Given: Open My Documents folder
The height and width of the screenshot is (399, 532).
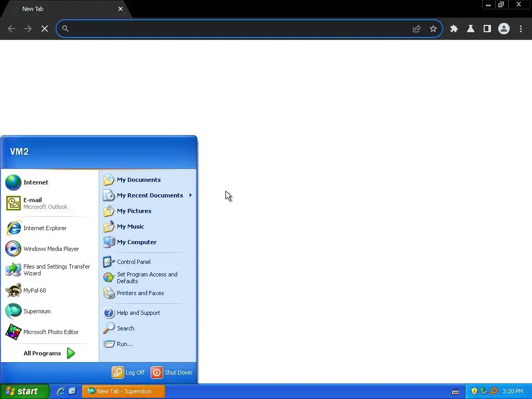Looking at the screenshot, I should coord(148,180).
